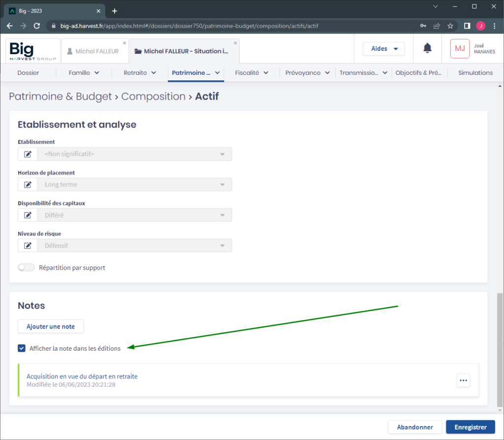Click the Ajouter une note button

click(x=51, y=326)
